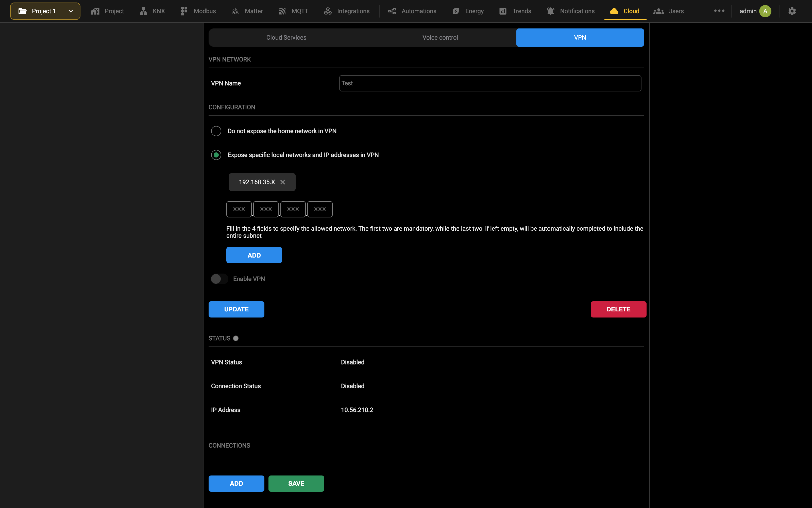Toggle the Enable VPN switch
The width and height of the screenshot is (812, 508).
219,279
